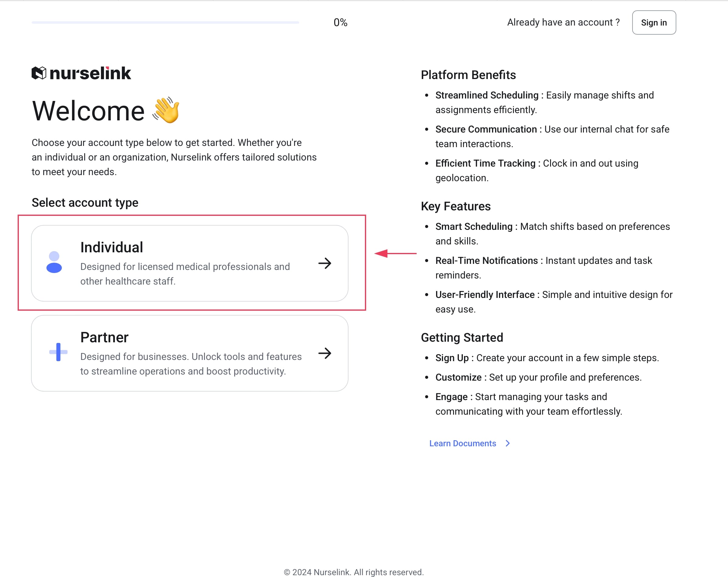
Task: Click the Sign in button
Action: [x=654, y=22]
